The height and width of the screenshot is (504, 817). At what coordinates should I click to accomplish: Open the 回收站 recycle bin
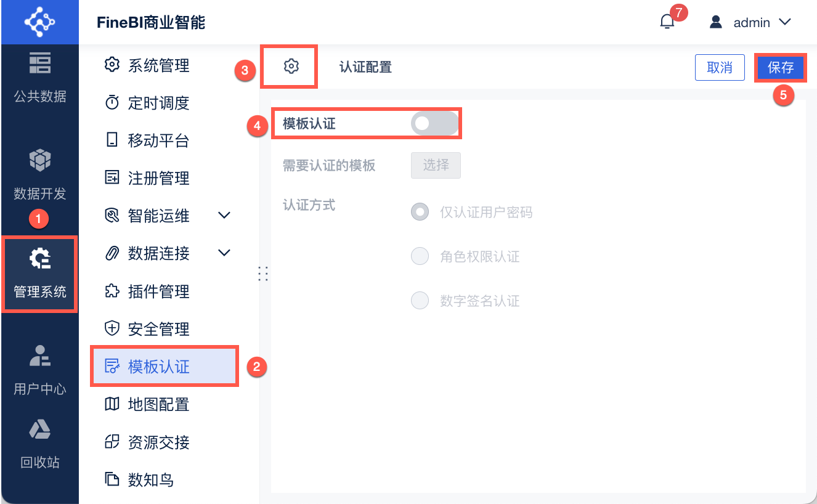[x=40, y=442]
